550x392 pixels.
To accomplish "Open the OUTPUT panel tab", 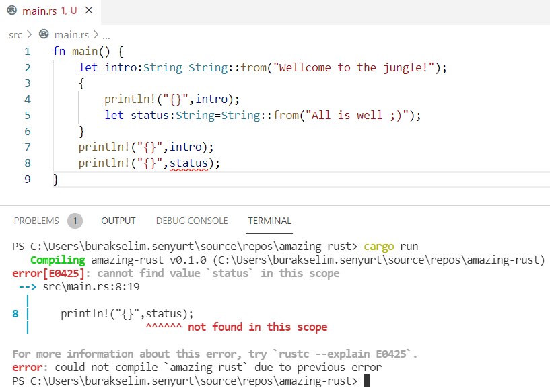I will point(118,221).
